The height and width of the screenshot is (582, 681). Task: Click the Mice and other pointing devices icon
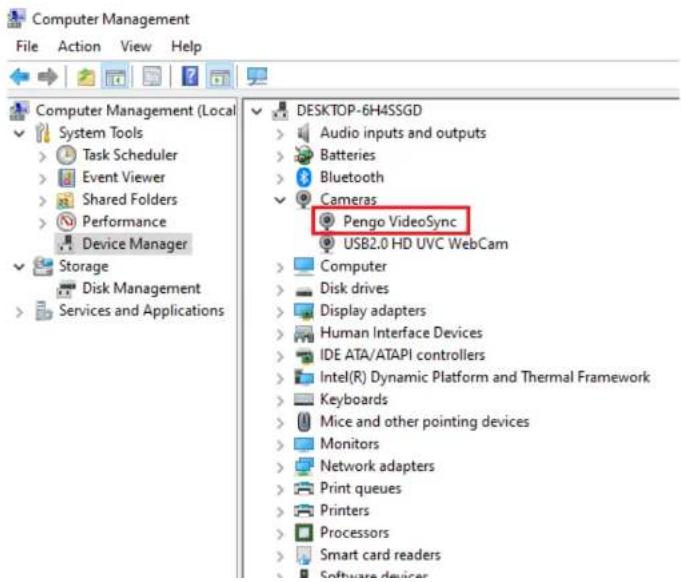click(x=304, y=421)
